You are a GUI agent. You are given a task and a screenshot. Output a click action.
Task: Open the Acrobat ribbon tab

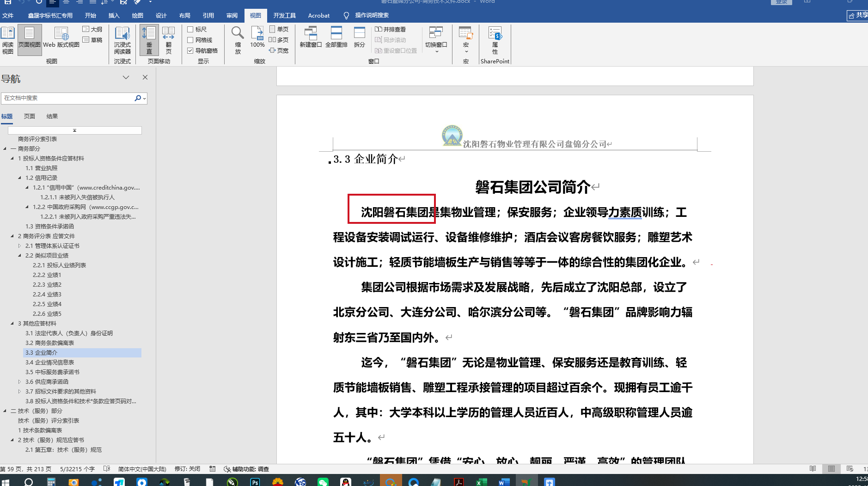(x=319, y=15)
